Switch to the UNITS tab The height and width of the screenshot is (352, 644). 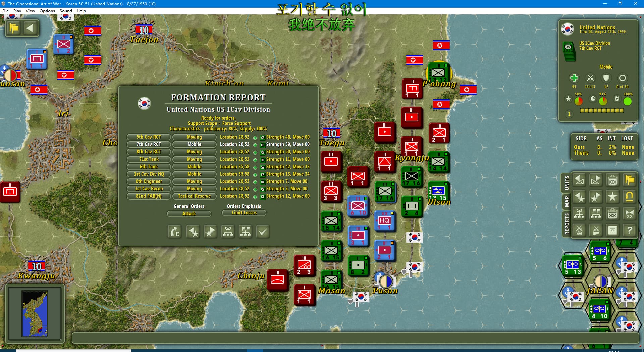567,183
